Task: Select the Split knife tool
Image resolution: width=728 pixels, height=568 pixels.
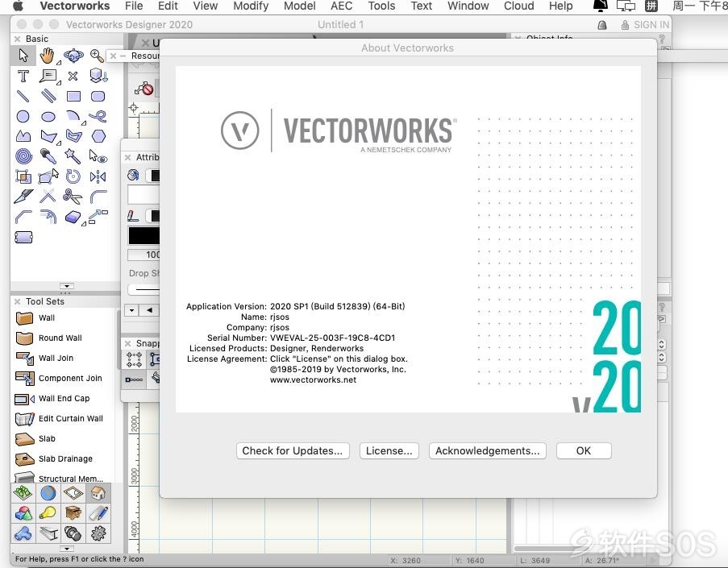Action: 23,197
